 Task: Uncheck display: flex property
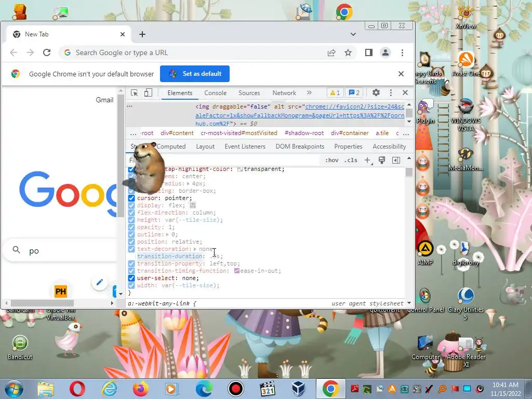click(131, 205)
